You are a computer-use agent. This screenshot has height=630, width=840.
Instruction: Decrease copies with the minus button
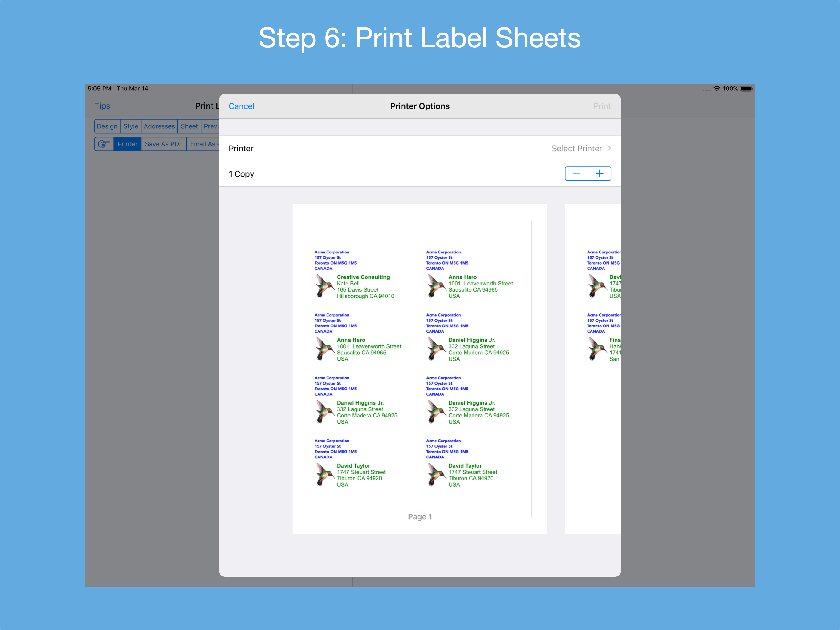click(x=577, y=173)
